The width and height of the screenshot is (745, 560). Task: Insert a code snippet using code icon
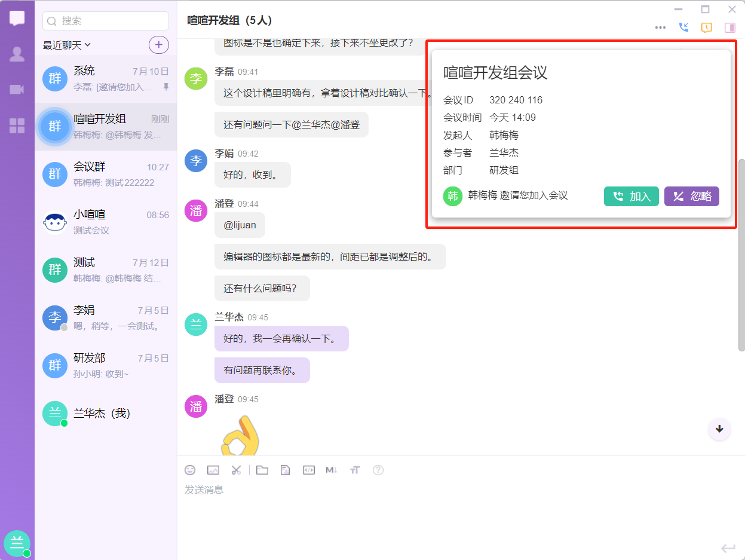click(309, 470)
